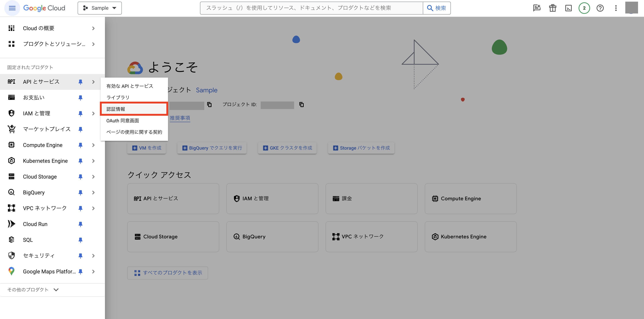Select Compute Engine in the sidebar
Image resolution: width=644 pixels, height=319 pixels.
coord(43,145)
